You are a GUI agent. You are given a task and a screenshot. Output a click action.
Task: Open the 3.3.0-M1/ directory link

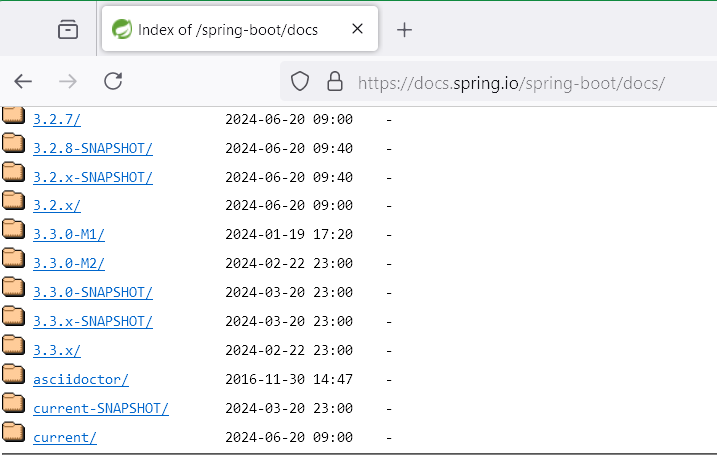tap(69, 235)
